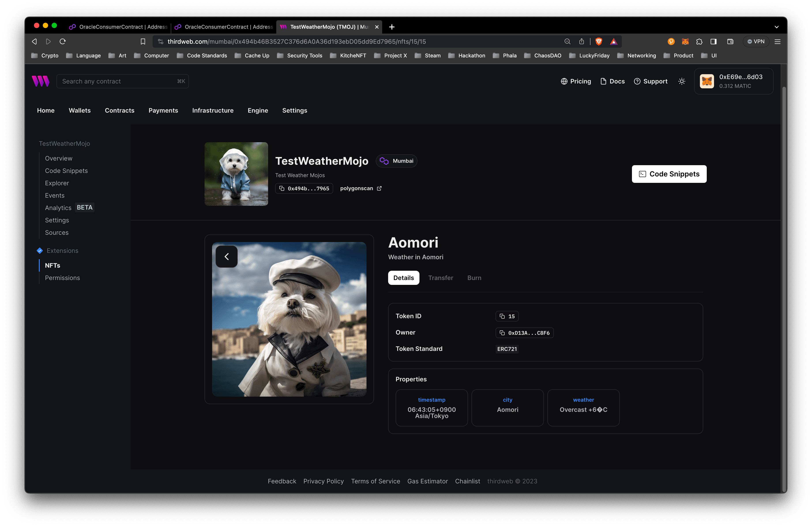Open MetaMask fox extension icon
812x526 pixels.
click(685, 41)
